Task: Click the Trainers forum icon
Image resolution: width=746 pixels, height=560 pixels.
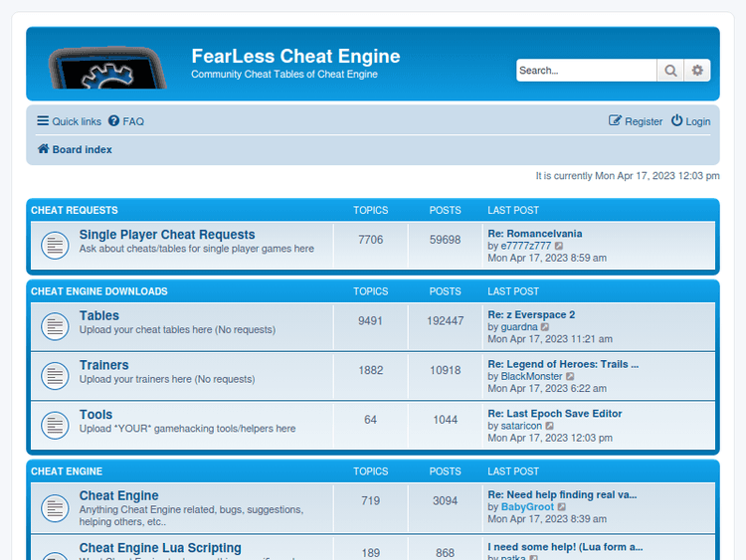Action: 55,375
